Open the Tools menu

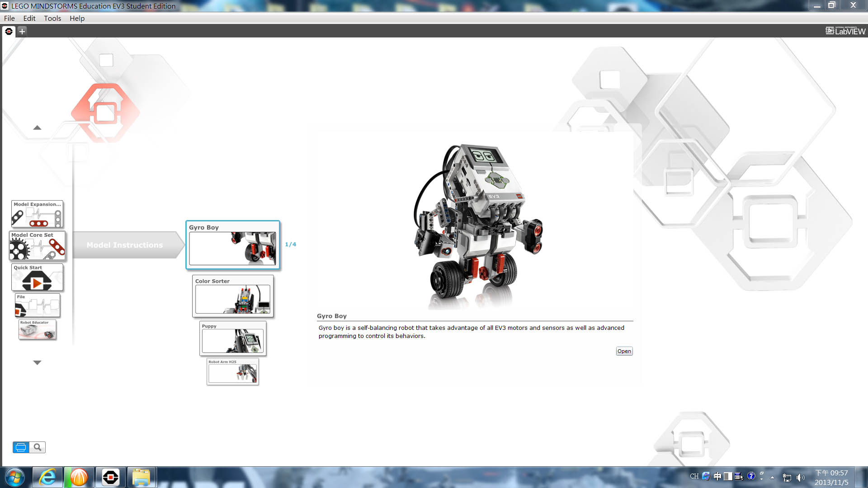click(52, 18)
